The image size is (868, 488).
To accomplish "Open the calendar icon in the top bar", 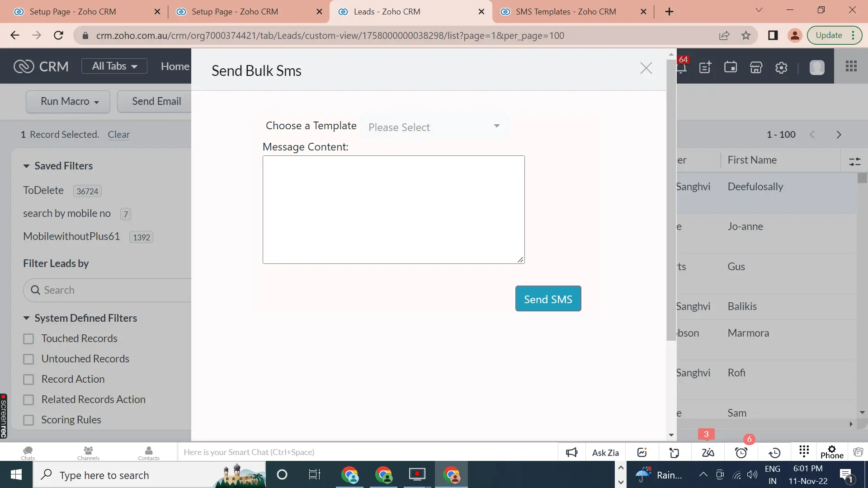I will pyautogui.click(x=731, y=67).
